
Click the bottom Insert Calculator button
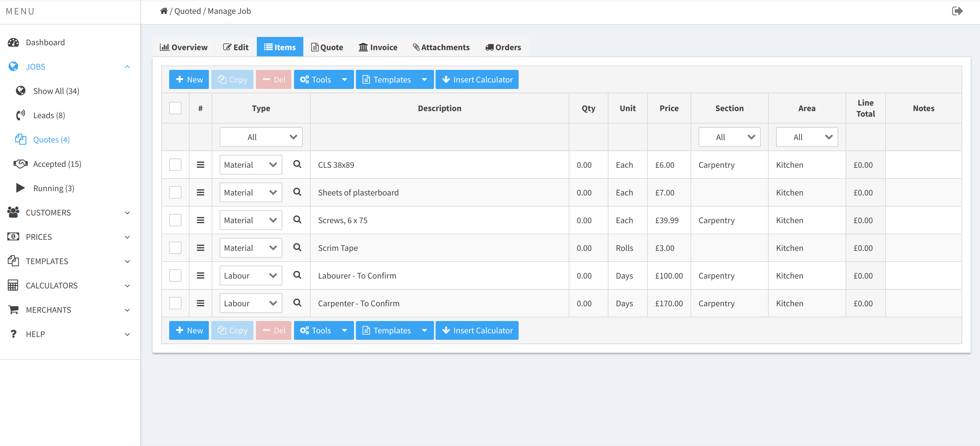click(x=477, y=330)
